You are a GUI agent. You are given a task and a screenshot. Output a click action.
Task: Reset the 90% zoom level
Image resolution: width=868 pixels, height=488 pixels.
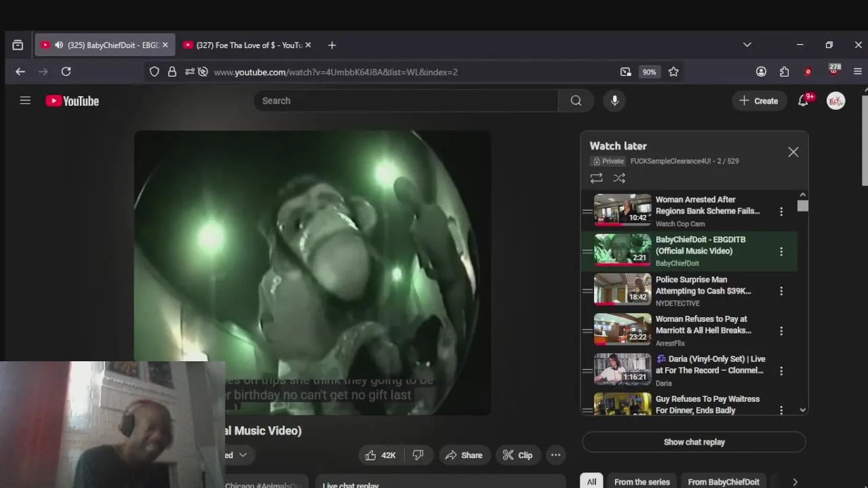(650, 72)
